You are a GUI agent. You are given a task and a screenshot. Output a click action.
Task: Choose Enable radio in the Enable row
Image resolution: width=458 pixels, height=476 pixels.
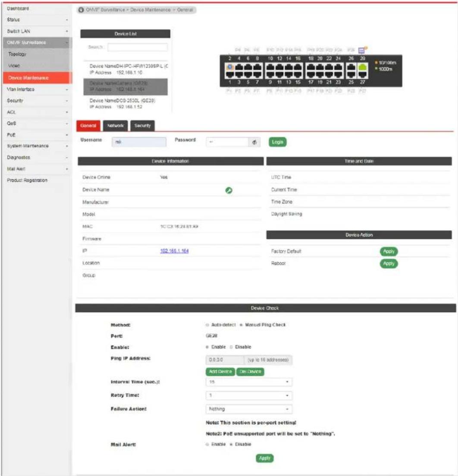pyautogui.click(x=207, y=347)
